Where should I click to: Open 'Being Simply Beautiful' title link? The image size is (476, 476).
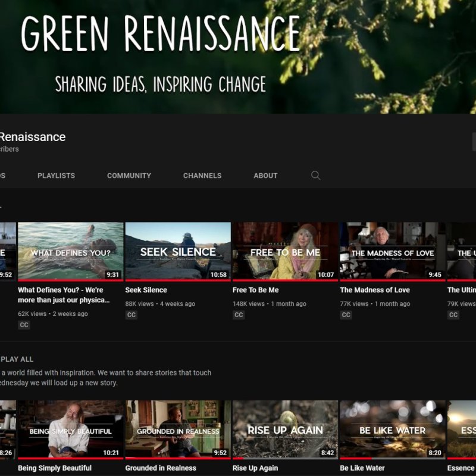(x=55, y=468)
